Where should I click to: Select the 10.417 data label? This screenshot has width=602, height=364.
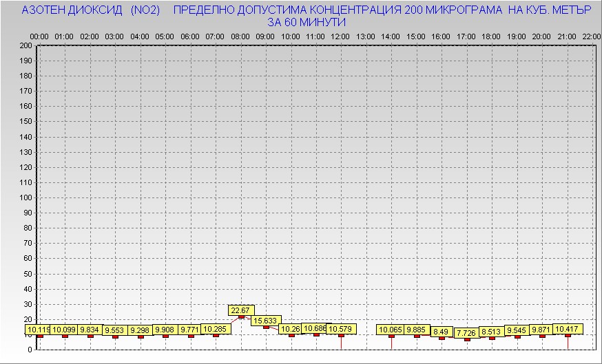click(x=568, y=329)
